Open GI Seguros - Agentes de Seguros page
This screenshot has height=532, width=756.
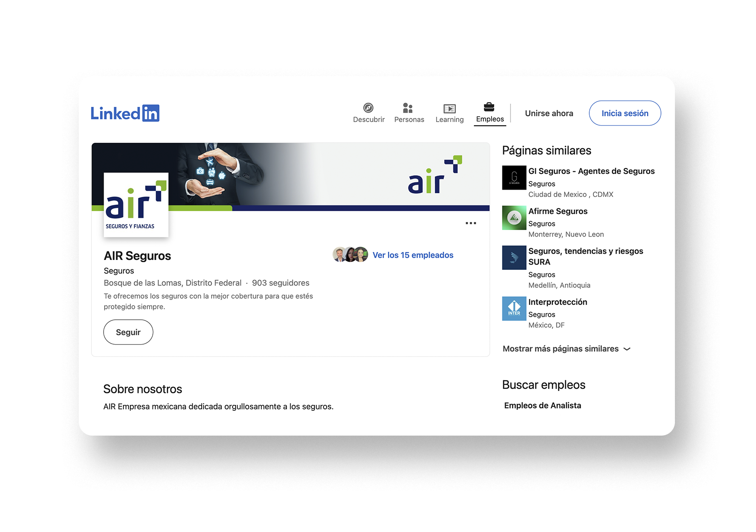[x=592, y=171]
